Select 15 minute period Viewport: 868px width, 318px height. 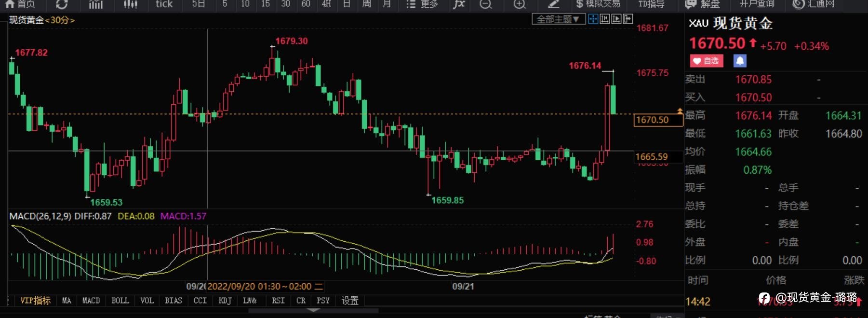coord(266,4)
